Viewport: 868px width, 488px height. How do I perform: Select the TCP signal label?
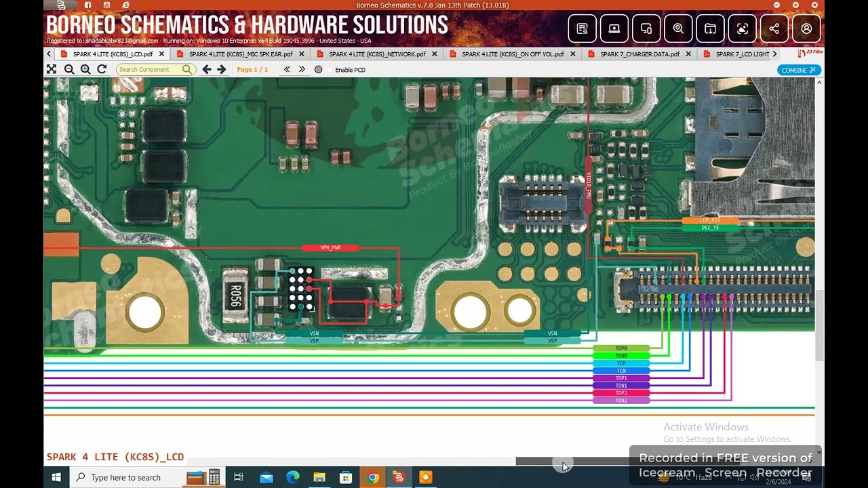click(x=621, y=363)
